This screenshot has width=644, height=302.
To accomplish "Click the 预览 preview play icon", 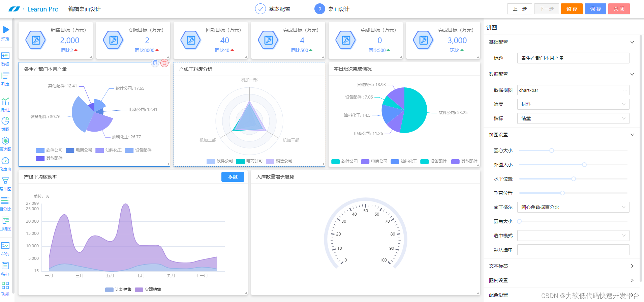I will pyautogui.click(x=6, y=30).
